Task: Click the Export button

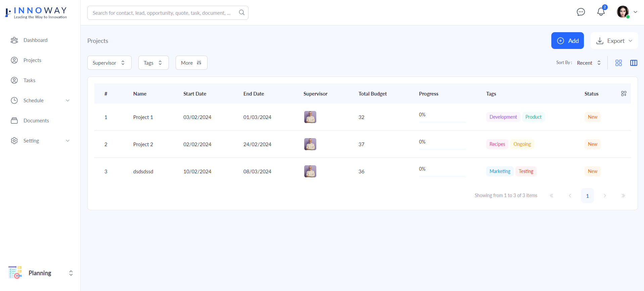Action: click(614, 41)
